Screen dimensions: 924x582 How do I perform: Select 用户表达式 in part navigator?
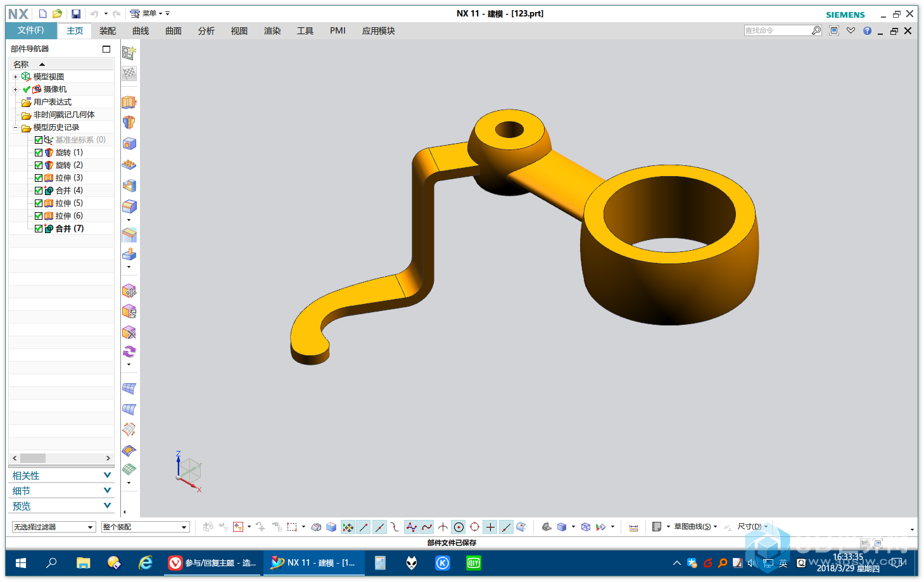pos(53,102)
